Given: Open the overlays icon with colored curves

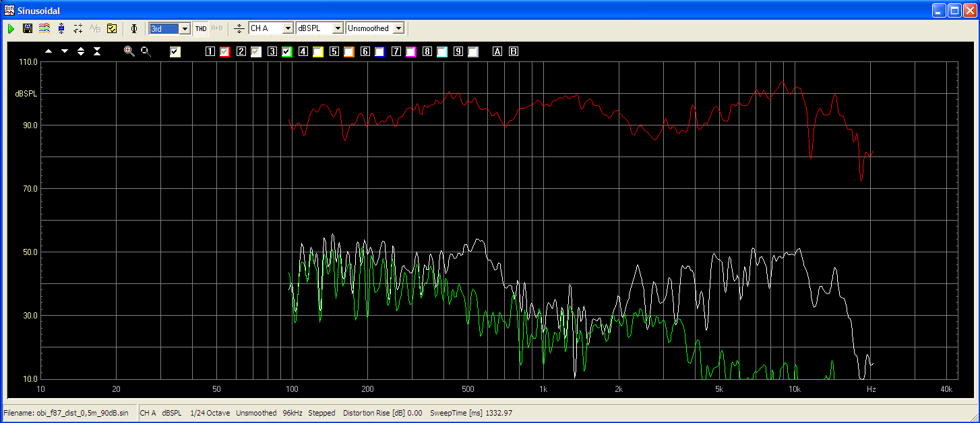Looking at the screenshot, I should tap(44, 28).
